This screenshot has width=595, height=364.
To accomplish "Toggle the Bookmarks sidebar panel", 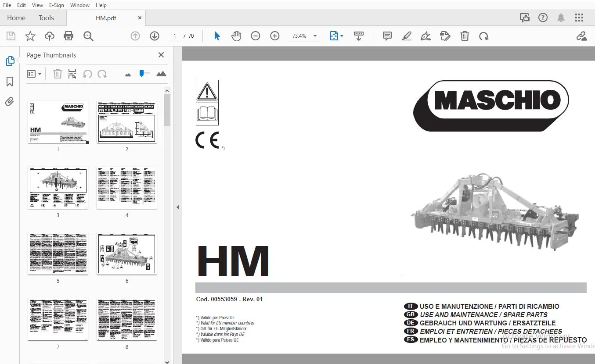I will click(10, 82).
